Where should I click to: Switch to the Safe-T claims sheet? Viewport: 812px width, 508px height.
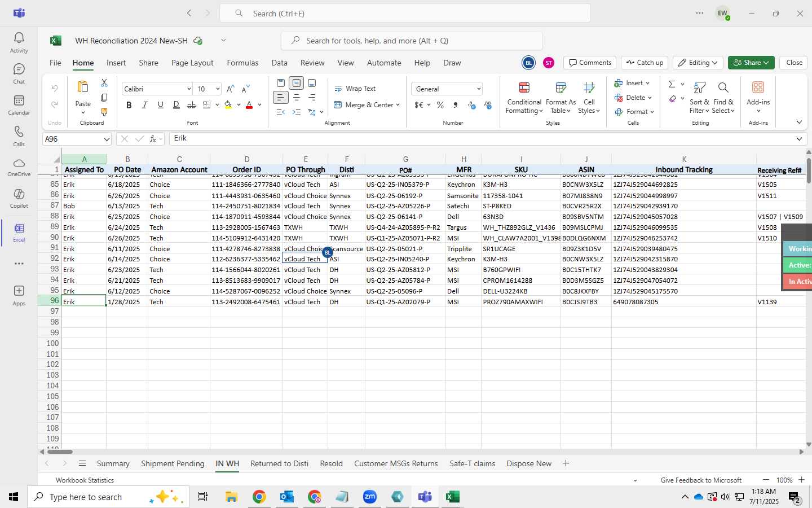coord(472,463)
